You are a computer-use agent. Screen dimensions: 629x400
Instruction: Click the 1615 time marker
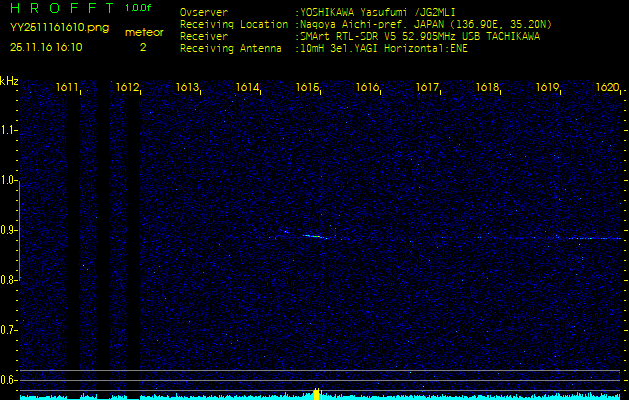point(307,88)
